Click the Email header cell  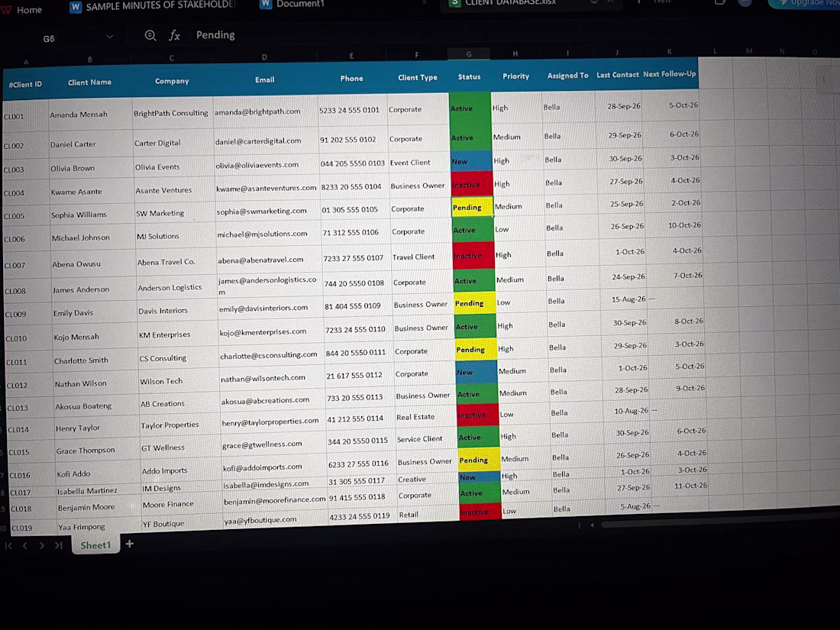pyautogui.click(x=265, y=79)
